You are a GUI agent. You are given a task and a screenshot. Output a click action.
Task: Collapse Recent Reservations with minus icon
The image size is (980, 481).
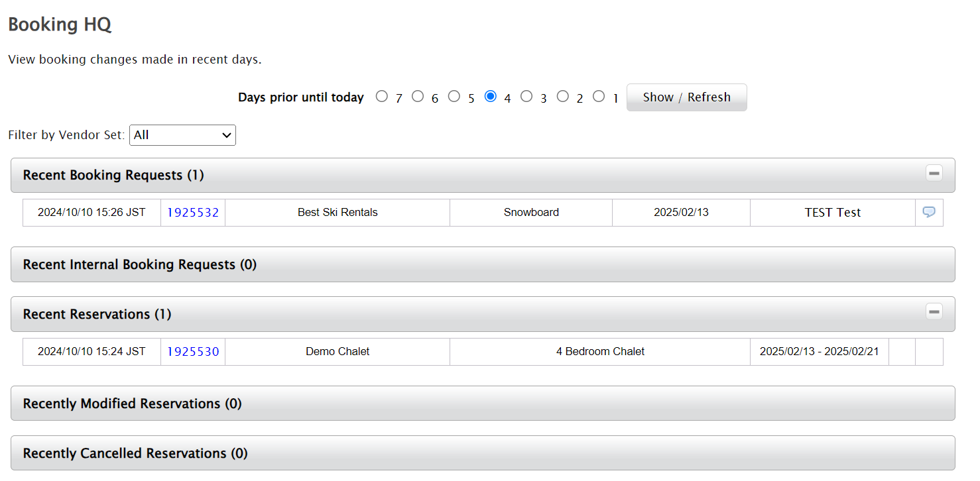coord(934,312)
